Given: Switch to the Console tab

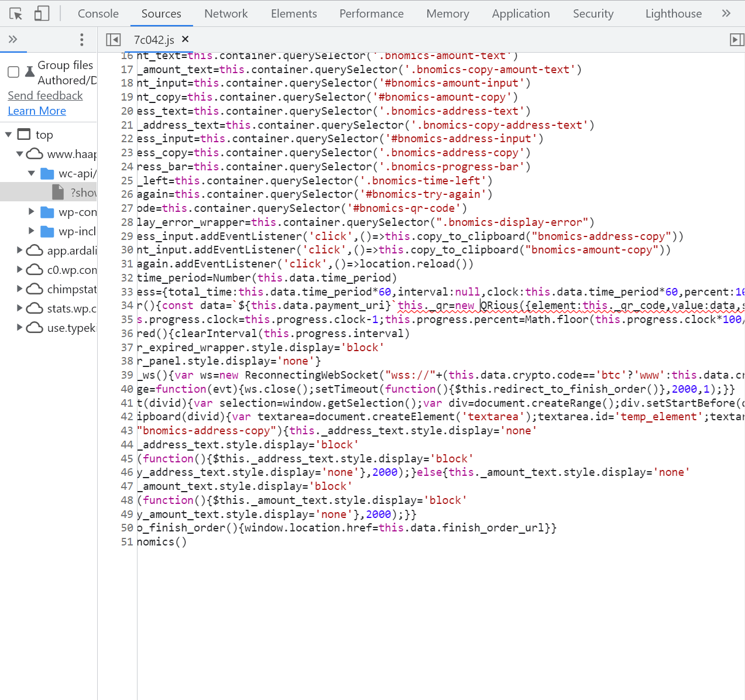Looking at the screenshot, I should pos(98,13).
